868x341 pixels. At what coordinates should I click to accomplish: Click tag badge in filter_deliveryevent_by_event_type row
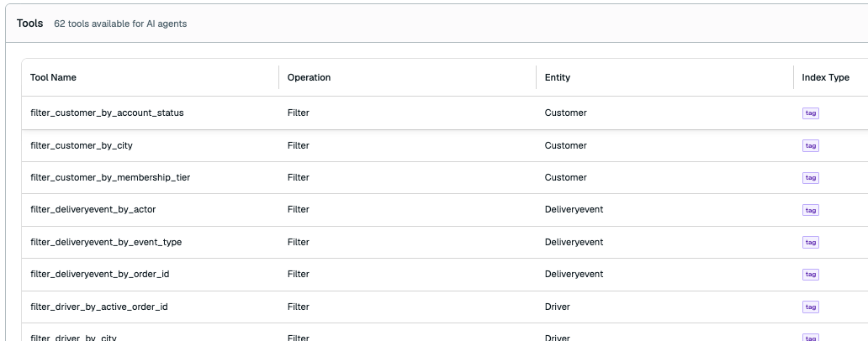pyautogui.click(x=811, y=242)
